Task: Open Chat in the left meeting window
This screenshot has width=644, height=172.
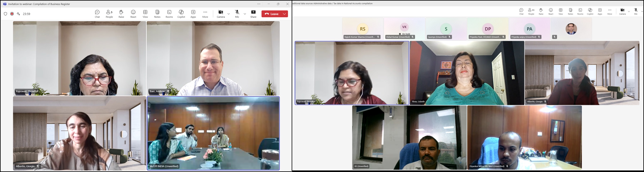Action: (x=97, y=14)
